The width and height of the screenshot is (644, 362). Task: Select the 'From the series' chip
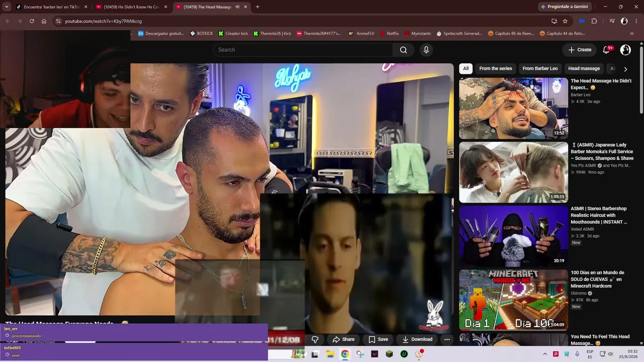tap(496, 68)
